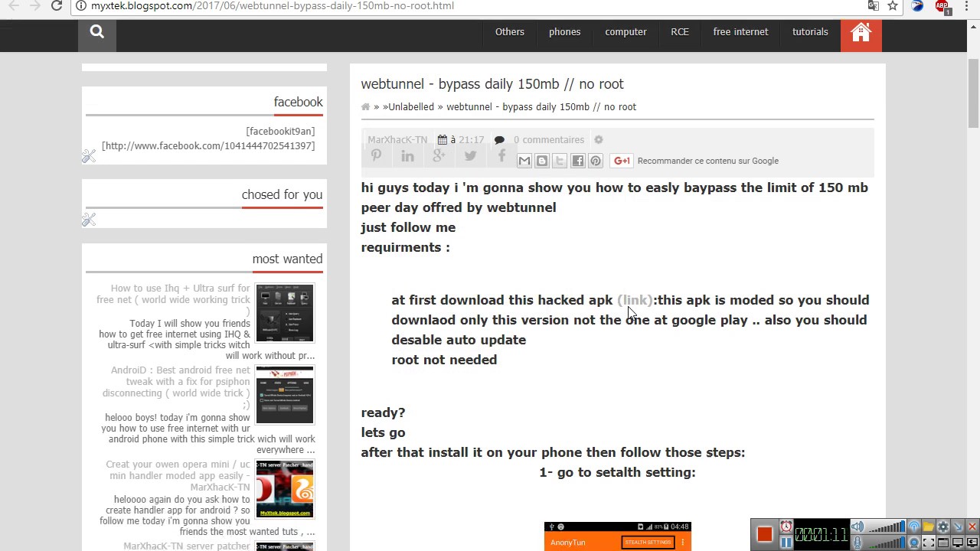Image resolution: width=980 pixels, height=551 pixels.
Task: Click the AnonyTun phone screenshot image
Action: click(618, 536)
